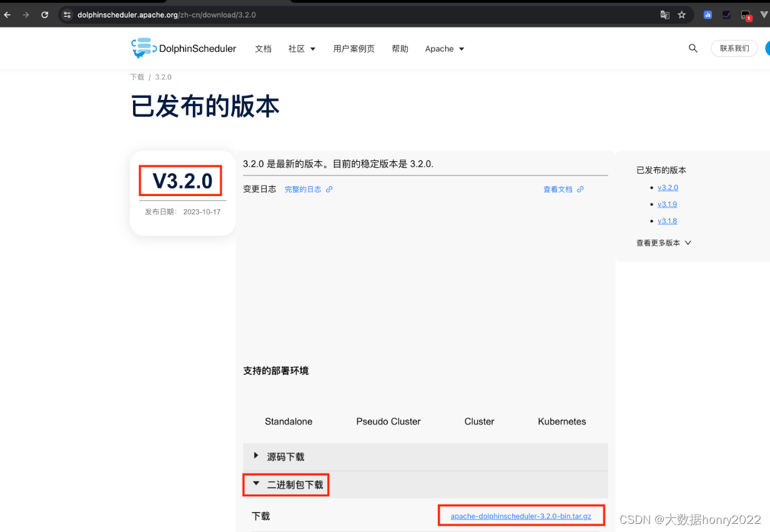Download apache-dolphinscheduler-3.2.0-bin.tar.gz

click(520, 516)
